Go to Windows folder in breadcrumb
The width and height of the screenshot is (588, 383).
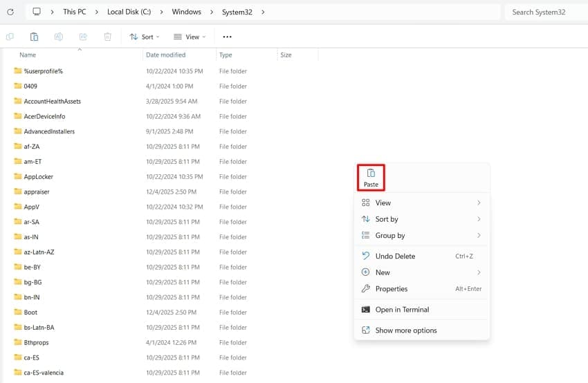(x=186, y=12)
